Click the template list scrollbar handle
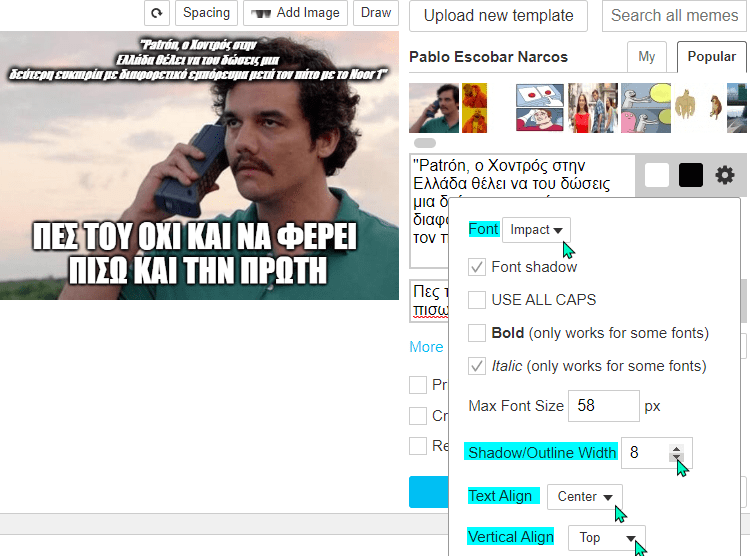This screenshot has height=556, width=750. [425, 143]
